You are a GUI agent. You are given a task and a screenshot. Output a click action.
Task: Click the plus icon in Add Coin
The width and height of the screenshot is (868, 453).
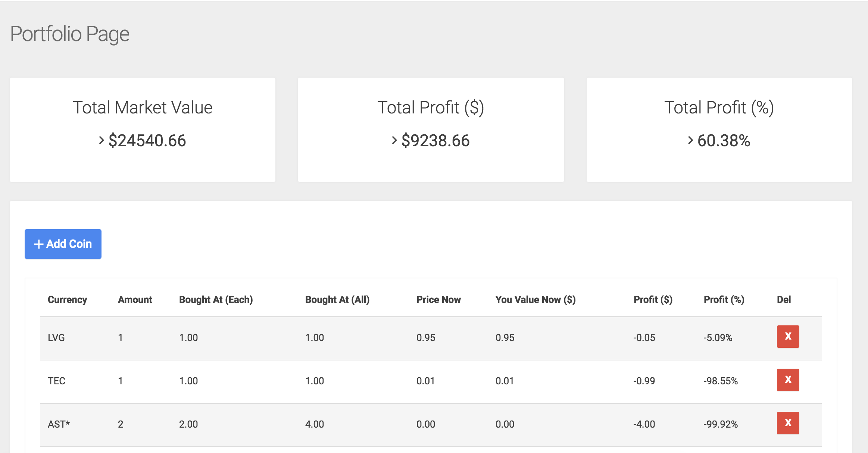click(39, 244)
